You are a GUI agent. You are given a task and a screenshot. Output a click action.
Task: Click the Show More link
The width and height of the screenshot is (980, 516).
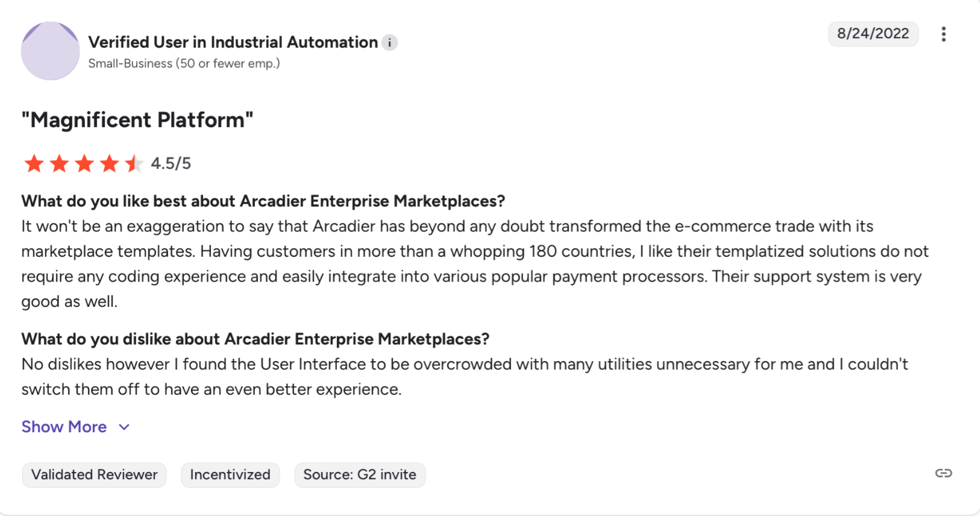64,427
